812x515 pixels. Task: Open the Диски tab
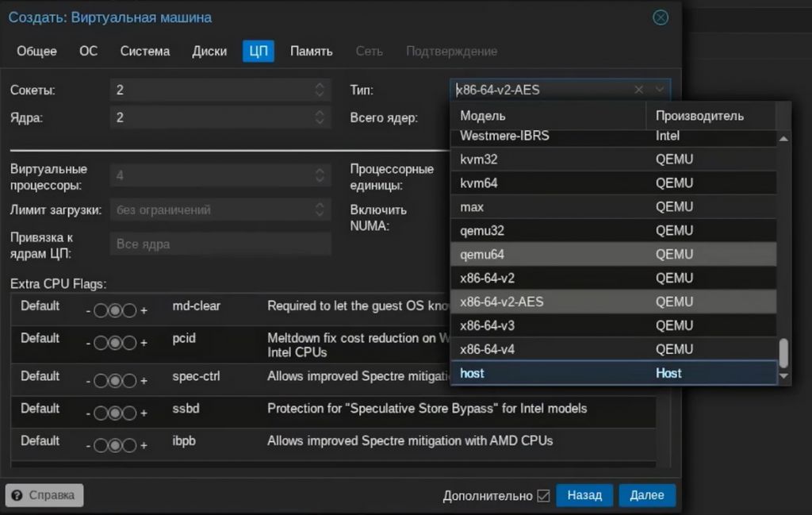pyautogui.click(x=209, y=51)
